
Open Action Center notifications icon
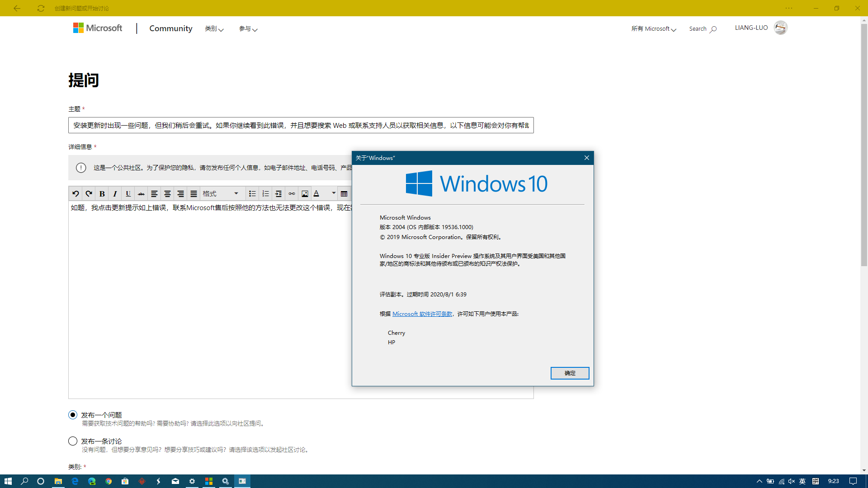click(853, 481)
